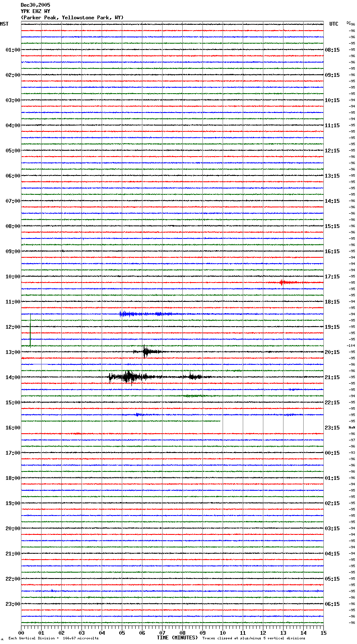Select the 04:00 MST time label
357x644 pixels.
click(x=13, y=126)
